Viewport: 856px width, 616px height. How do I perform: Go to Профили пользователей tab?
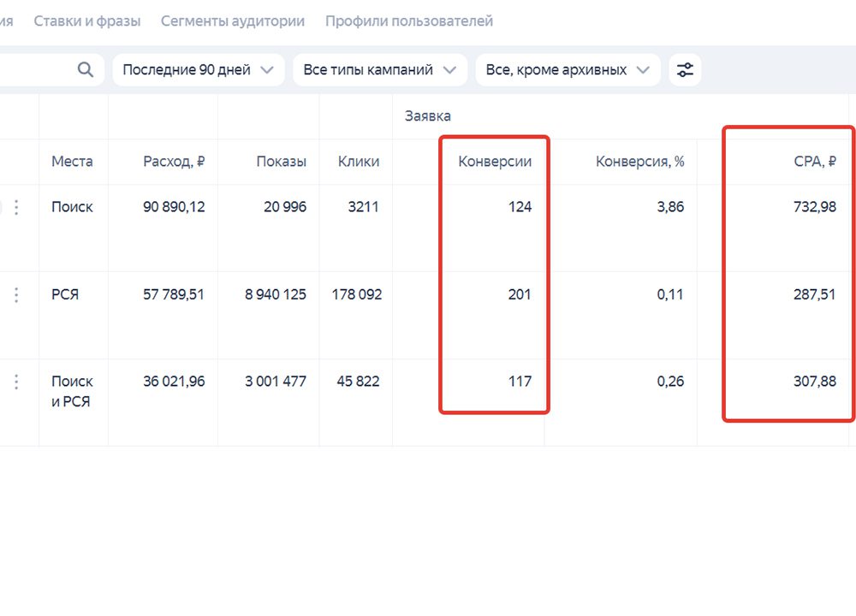point(408,21)
